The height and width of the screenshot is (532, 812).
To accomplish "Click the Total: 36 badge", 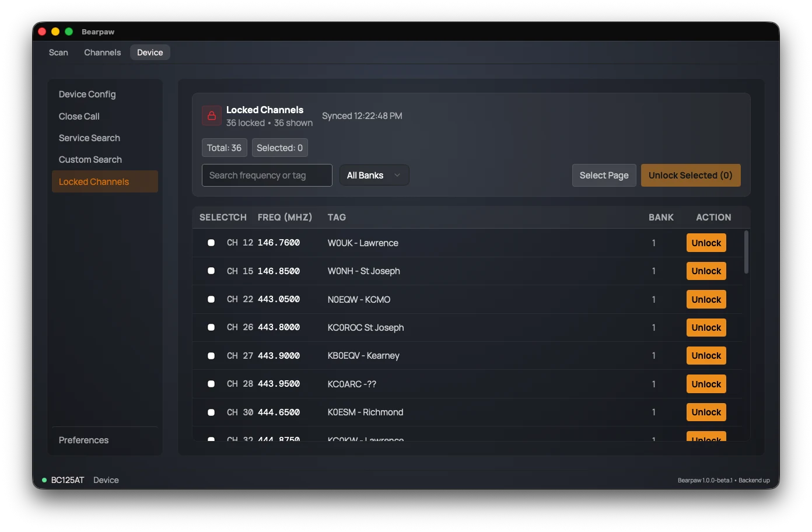I will pyautogui.click(x=225, y=148).
